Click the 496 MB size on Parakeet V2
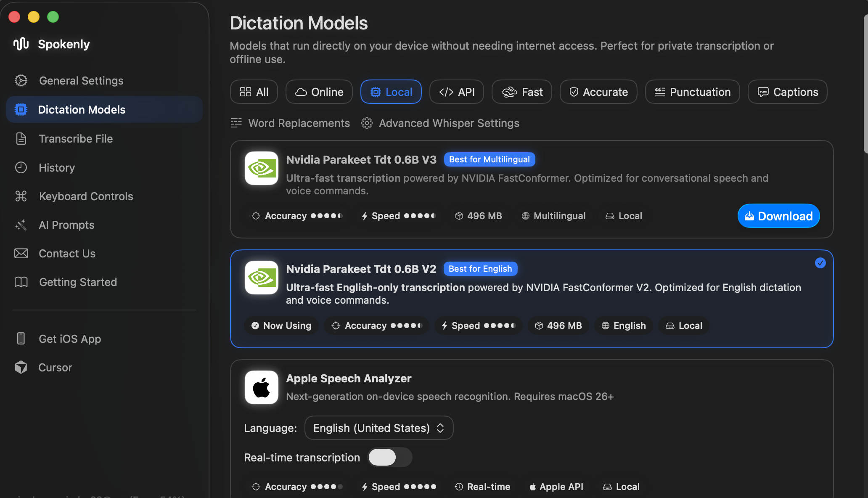The height and width of the screenshot is (498, 868). (558, 326)
